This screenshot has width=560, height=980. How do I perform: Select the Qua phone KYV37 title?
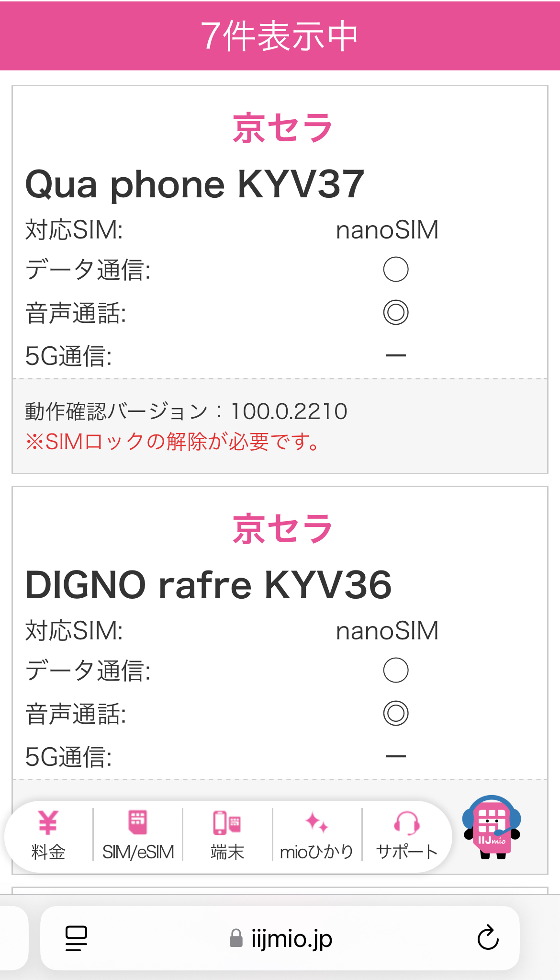click(x=195, y=184)
